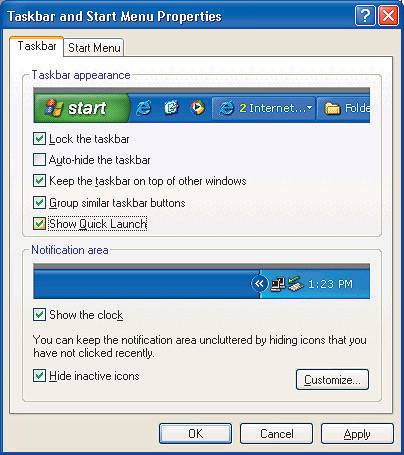Image resolution: width=404 pixels, height=455 pixels.
Task: Click the Internet Explorer Quick Launch icon
Action: point(144,108)
